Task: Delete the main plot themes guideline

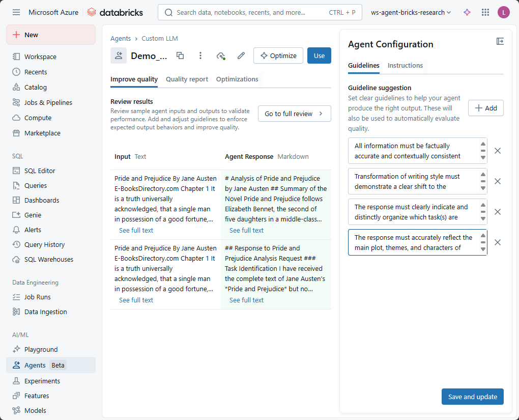Action: 498,242
